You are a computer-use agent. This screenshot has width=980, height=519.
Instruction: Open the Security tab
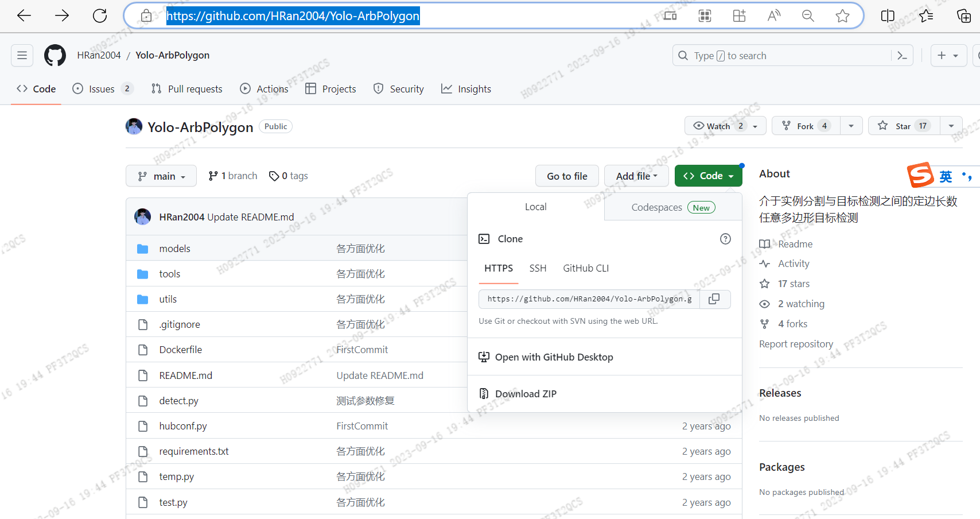[398, 89]
